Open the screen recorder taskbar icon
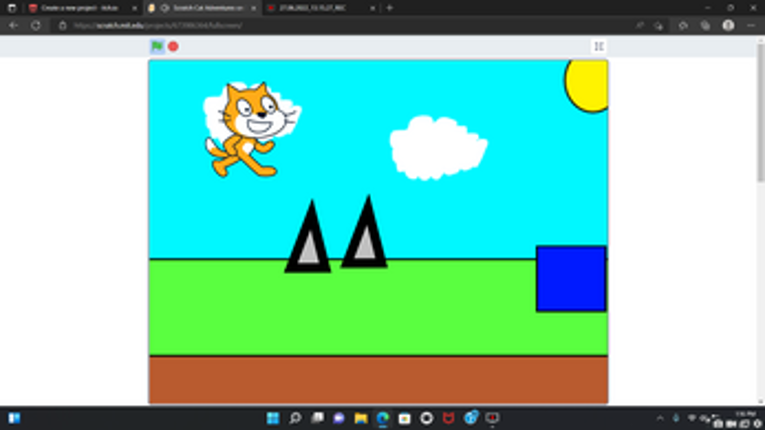Image resolution: width=765 pixels, height=430 pixels. coord(492,418)
